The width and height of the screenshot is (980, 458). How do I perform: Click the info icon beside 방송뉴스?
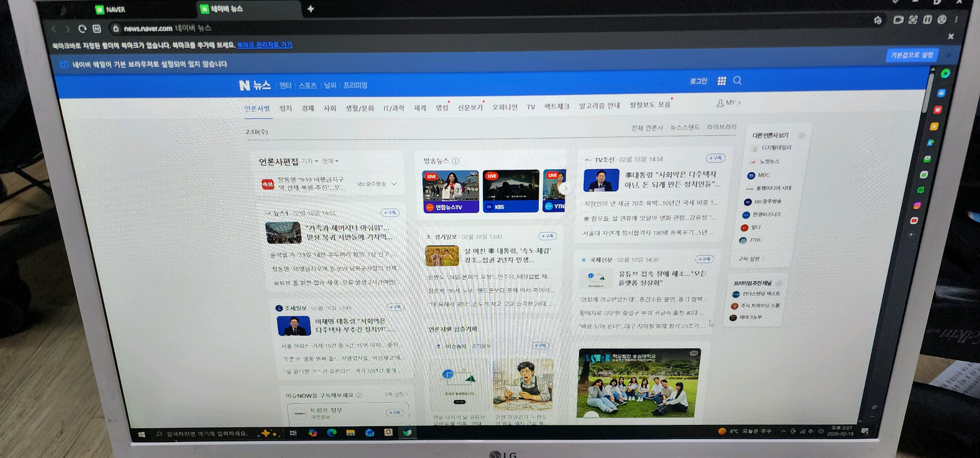tap(456, 161)
